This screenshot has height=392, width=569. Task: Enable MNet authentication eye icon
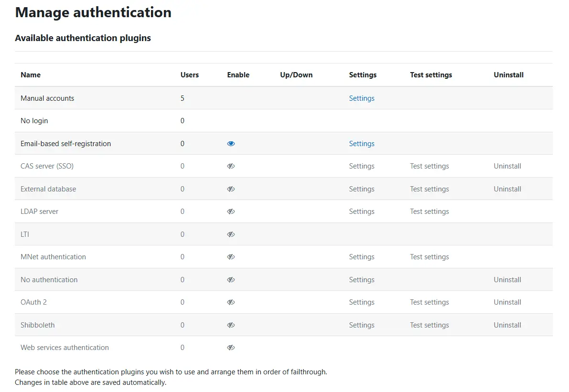[x=231, y=257]
